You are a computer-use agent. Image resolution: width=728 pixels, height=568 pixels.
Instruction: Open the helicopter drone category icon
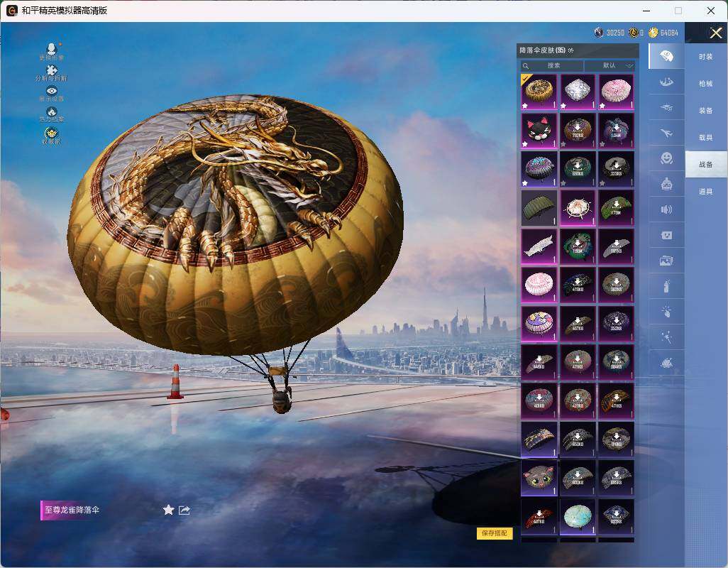point(666,108)
